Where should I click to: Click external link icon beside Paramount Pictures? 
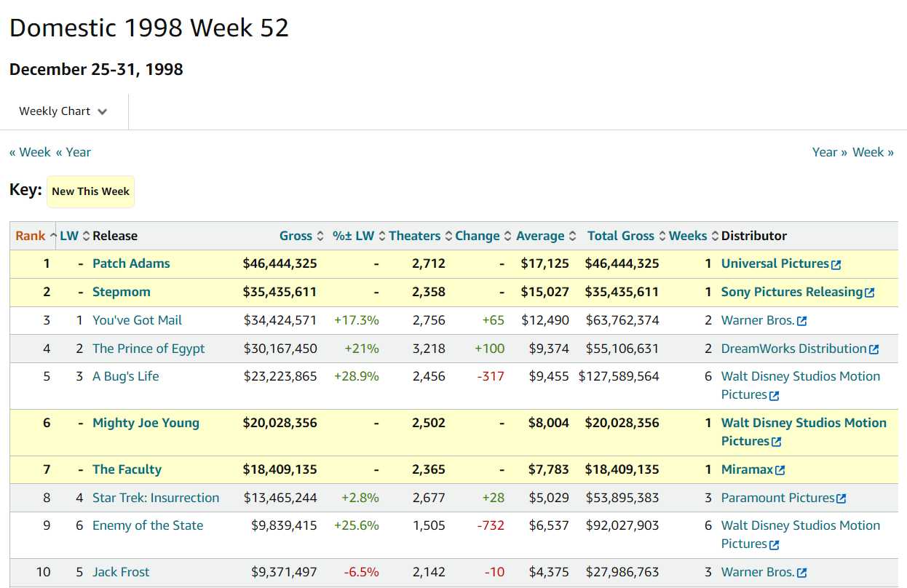[841, 499]
